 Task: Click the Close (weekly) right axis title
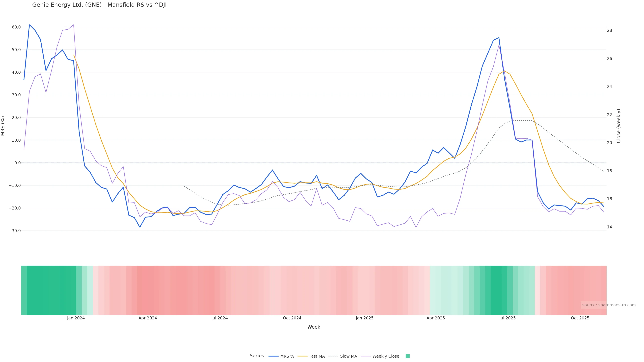tap(619, 126)
